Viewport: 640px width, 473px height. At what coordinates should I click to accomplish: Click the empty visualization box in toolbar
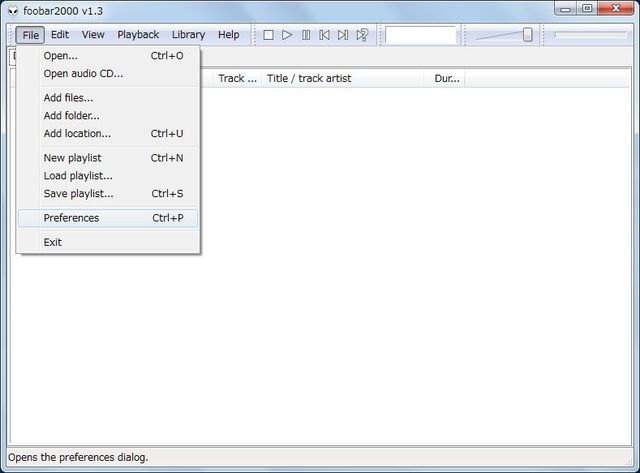420,35
